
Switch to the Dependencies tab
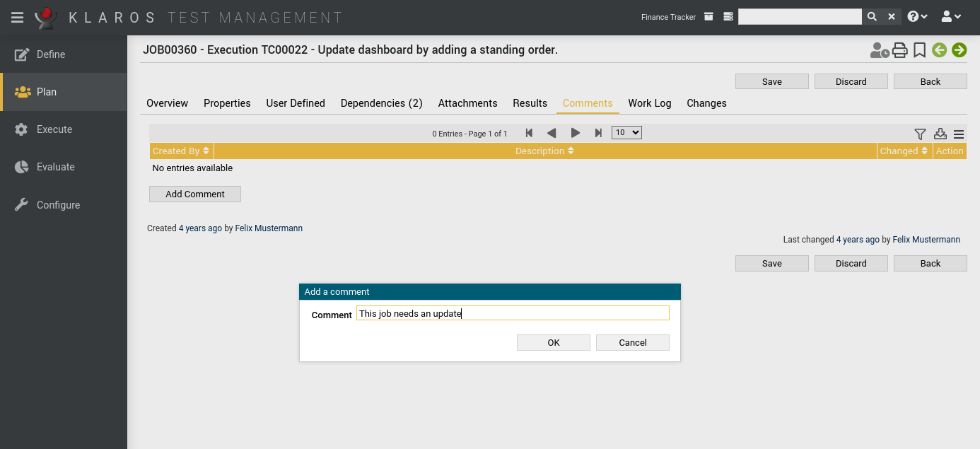[x=381, y=103]
